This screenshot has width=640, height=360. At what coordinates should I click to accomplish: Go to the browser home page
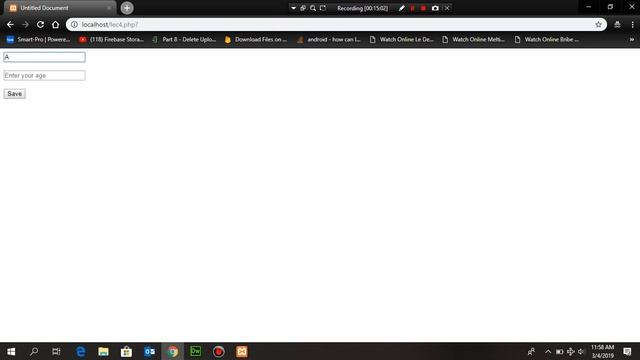(56, 24)
